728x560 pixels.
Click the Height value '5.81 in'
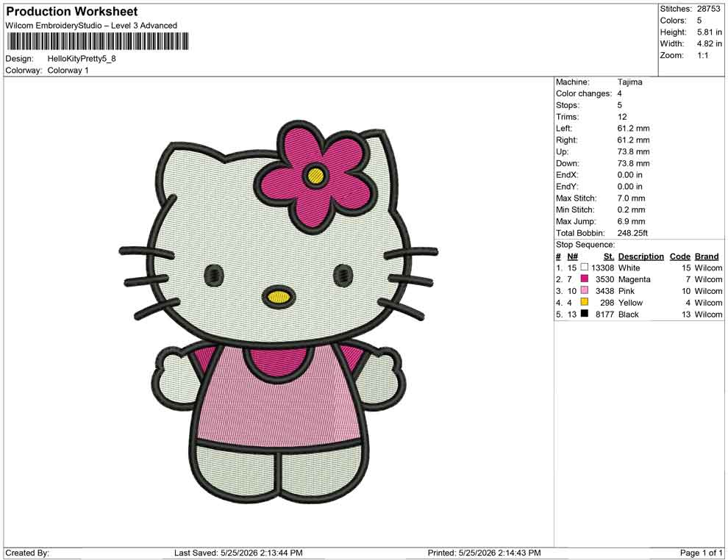click(x=710, y=32)
